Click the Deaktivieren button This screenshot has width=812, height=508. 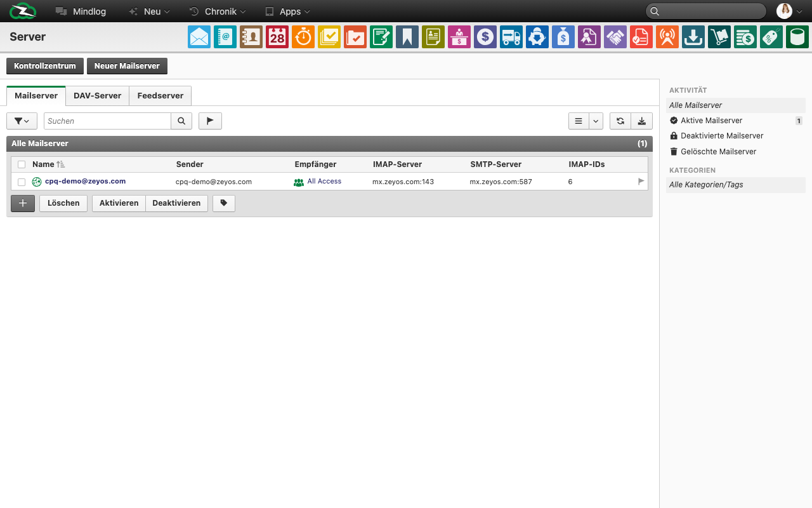(x=176, y=203)
